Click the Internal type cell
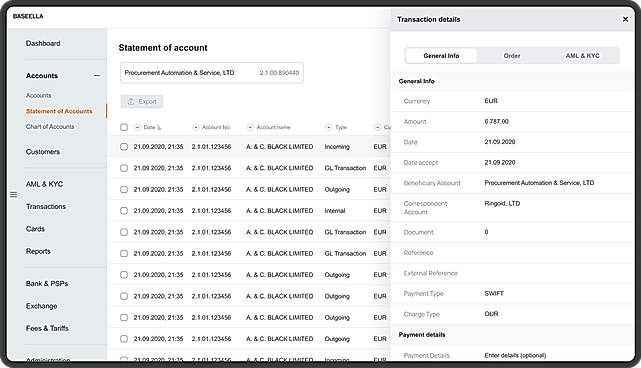This screenshot has height=368, width=641. (x=335, y=211)
